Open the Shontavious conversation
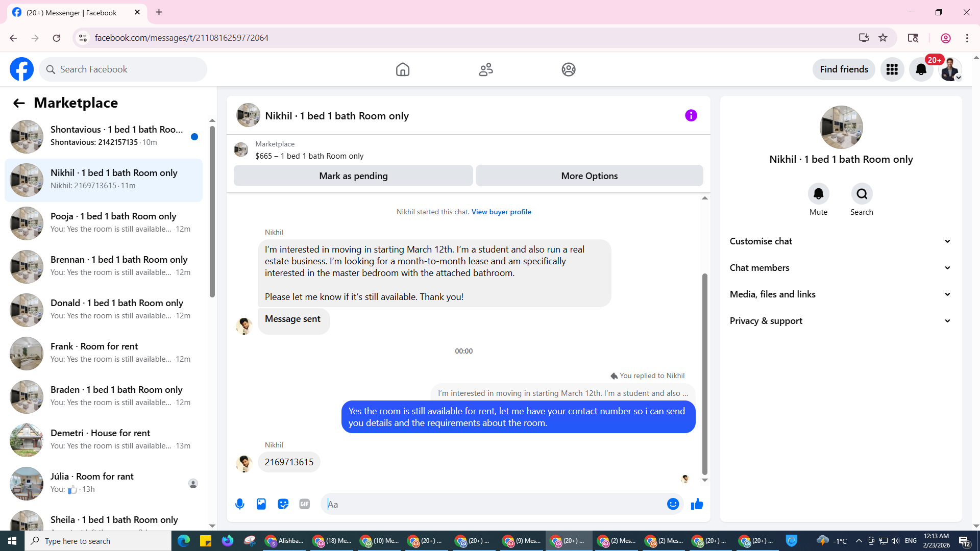 click(x=104, y=137)
